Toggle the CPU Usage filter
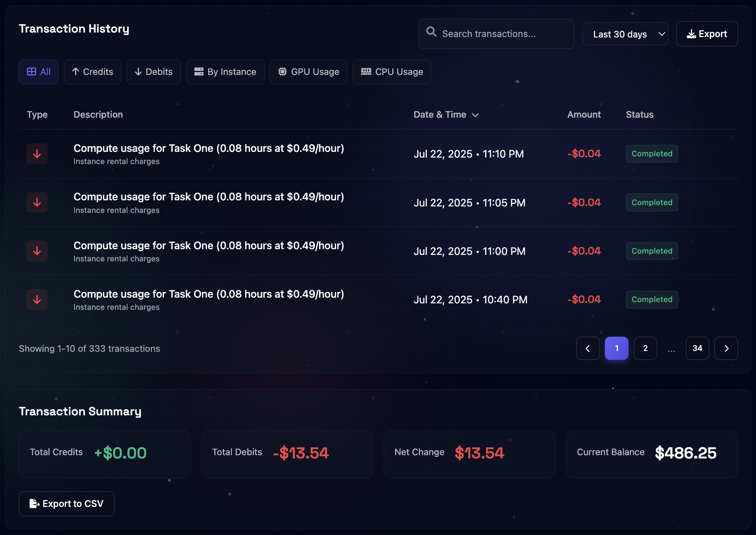Image resolution: width=756 pixels, height=535 pixels. pyautogui.click(x=391, y=72)
